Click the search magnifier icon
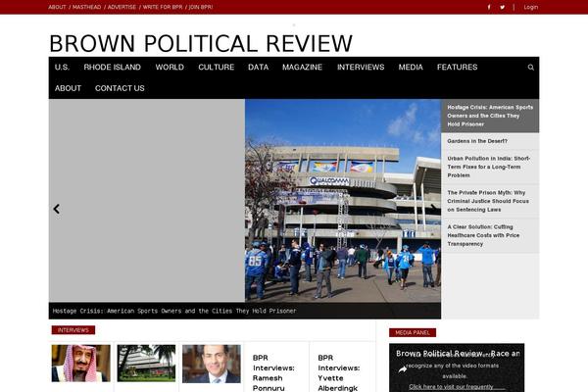The width and height of the screenshot is (588, 392). coord(530,68)
